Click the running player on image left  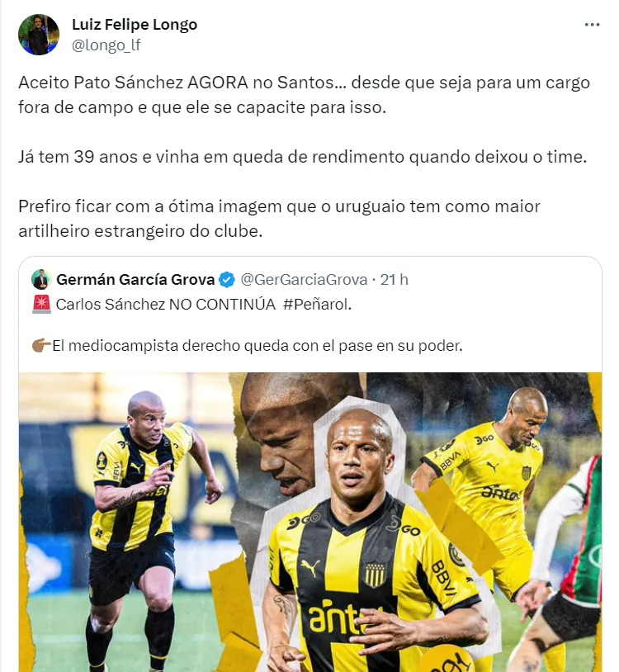tap(145, 528)
